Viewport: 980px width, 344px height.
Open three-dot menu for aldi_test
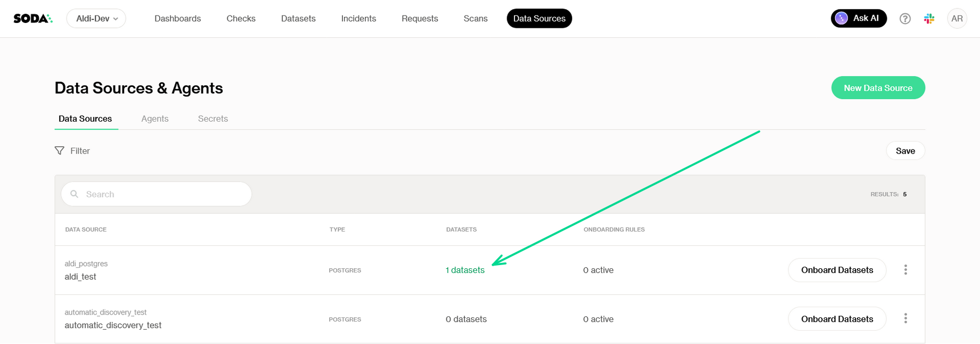point(905,270)
